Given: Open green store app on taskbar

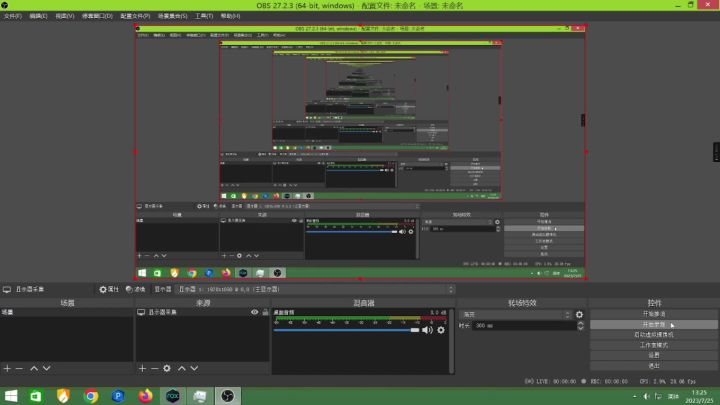Looking at the screenshot, I should 36,396.
